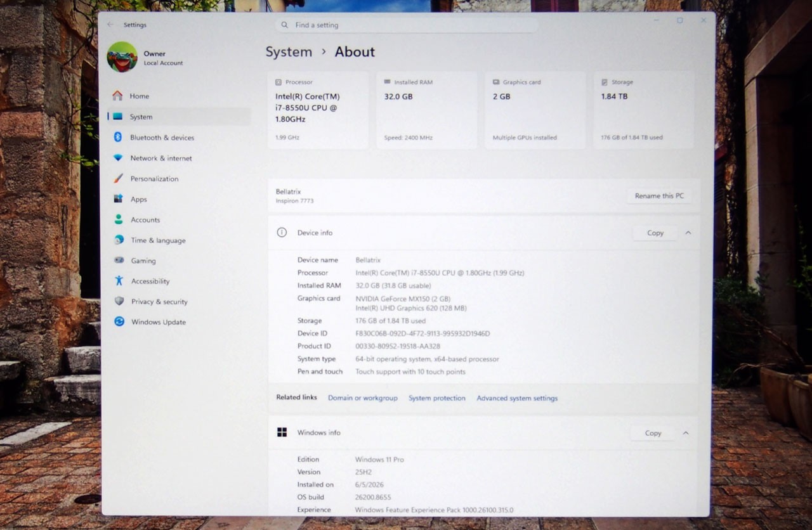The width and height of the screenshot is (812, 530).
Task: Click the Version 25H2 value
Action: pos(365,472)
